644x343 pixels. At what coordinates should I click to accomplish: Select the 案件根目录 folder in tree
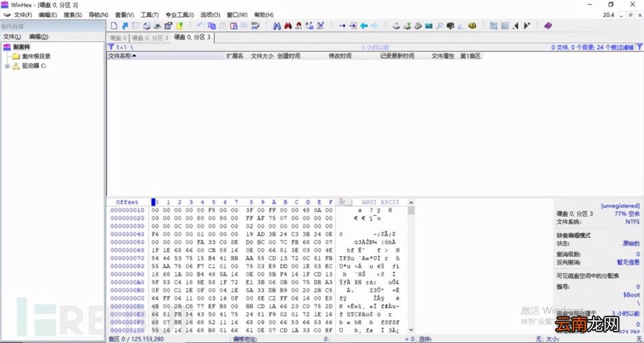coord(36,56)
